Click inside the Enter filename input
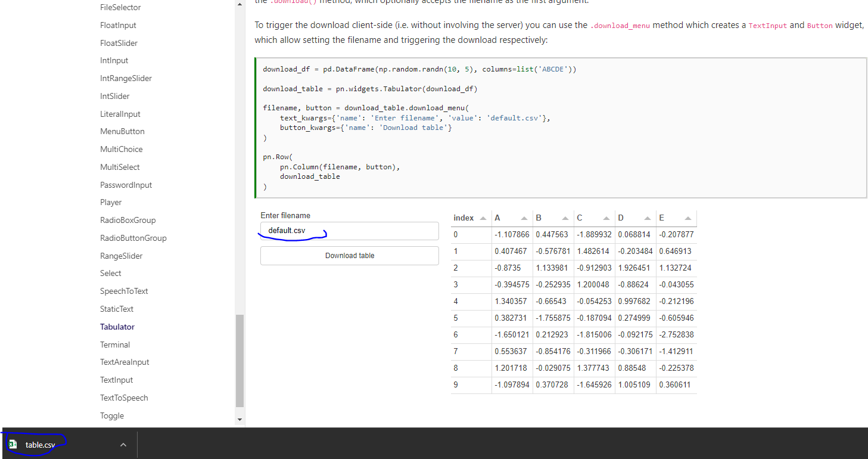This screenshot has height=459, width=868. pyautogui.click(x=349, y=231)
